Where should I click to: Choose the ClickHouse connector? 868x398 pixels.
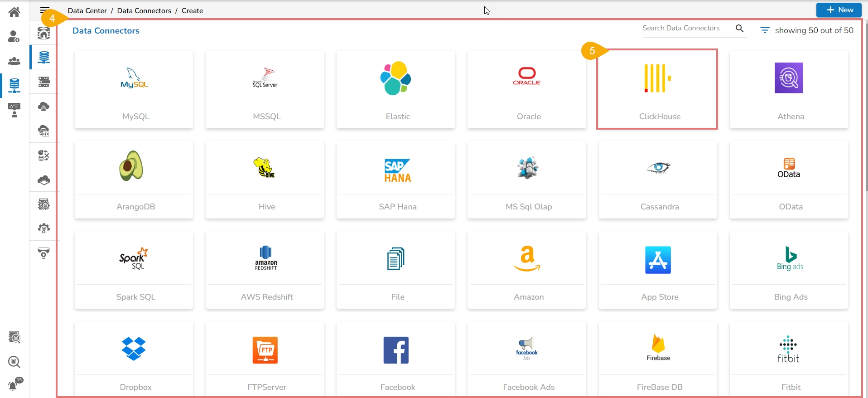657,90
